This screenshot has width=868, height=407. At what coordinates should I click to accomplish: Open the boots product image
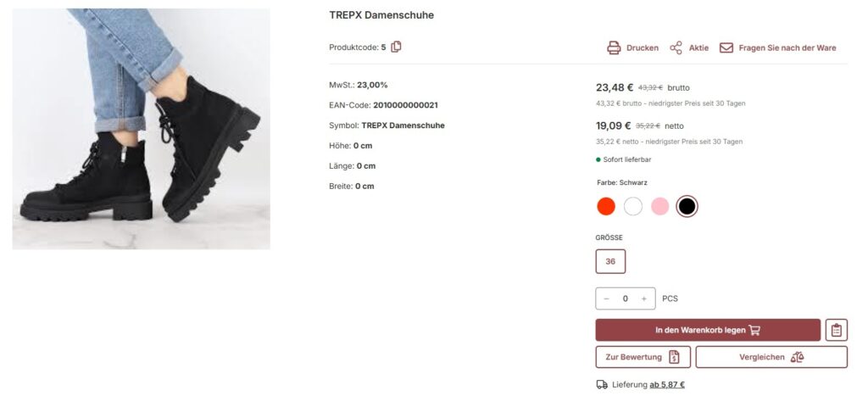(x=142, y=129)
